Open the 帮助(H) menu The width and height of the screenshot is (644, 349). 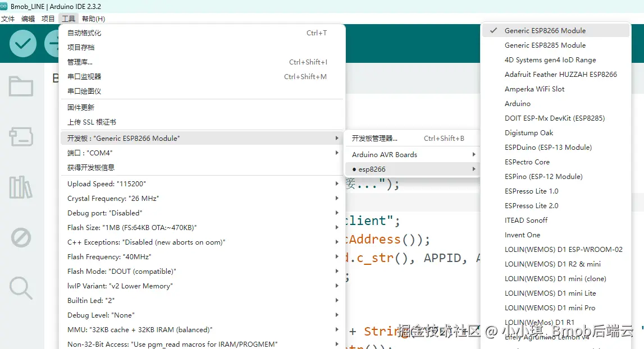pyautogui.click(x=93, y=19)
